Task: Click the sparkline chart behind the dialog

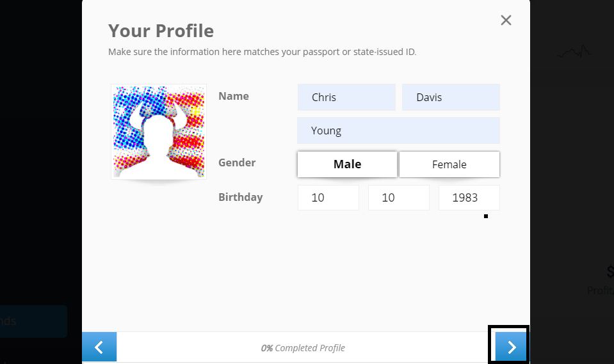Action: coord(574,52)
